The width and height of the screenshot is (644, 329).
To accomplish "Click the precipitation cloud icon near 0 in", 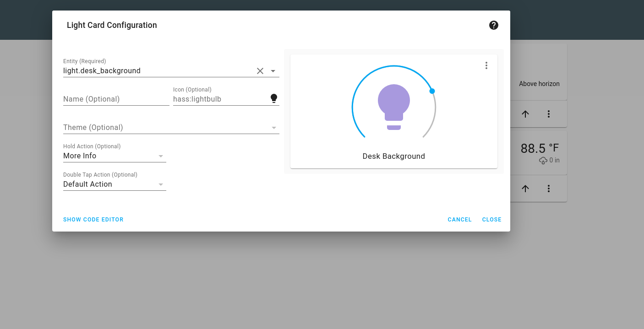I will click(x=543, y=160).
